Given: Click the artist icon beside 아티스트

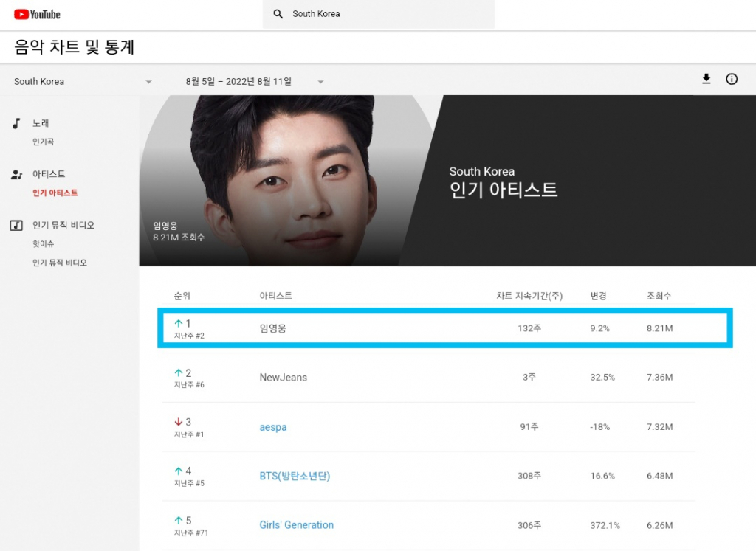Looking at the screenshot, I should [16, 175].
